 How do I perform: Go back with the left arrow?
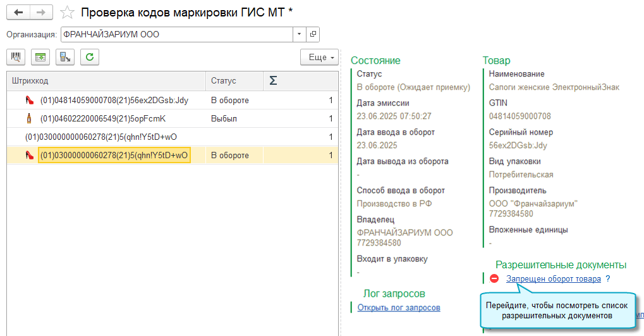(19, 12)
